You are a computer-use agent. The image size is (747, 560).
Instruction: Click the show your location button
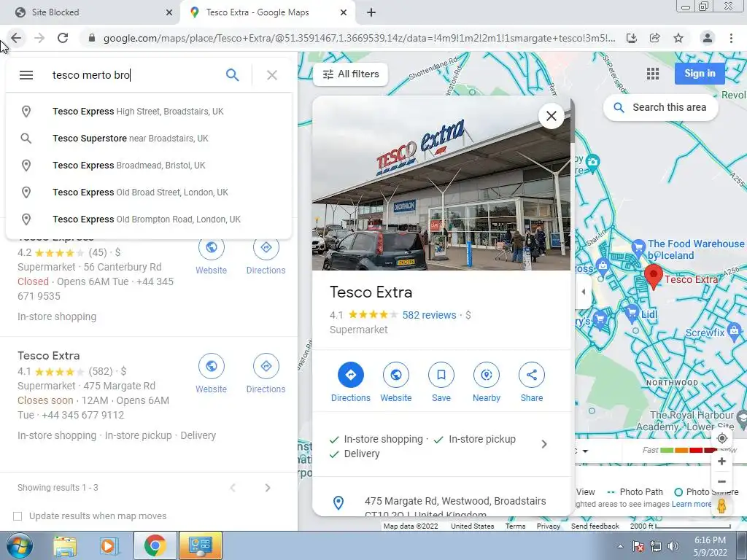(x=721, y=438)
